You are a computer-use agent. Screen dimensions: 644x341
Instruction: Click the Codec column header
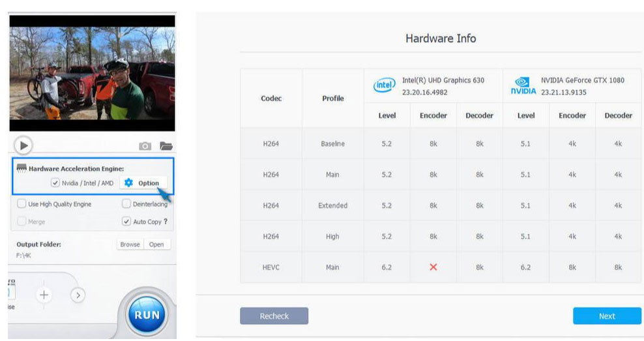[271, 98]
